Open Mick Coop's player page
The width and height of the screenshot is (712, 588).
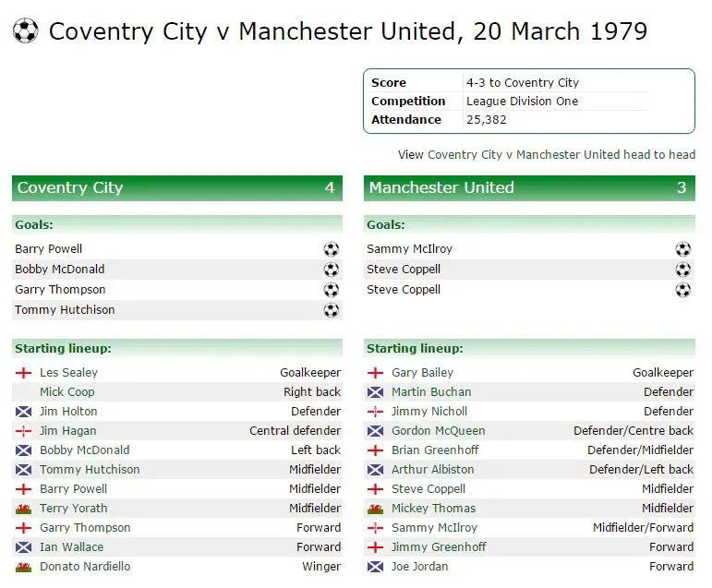67,392
